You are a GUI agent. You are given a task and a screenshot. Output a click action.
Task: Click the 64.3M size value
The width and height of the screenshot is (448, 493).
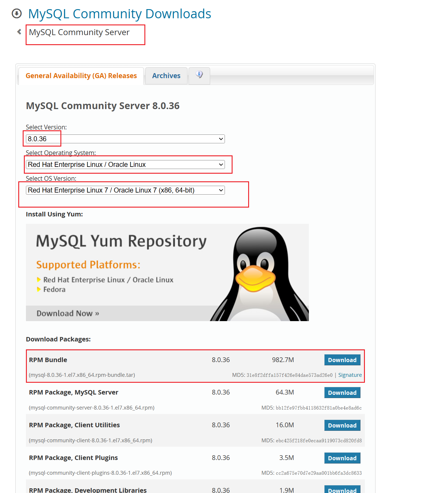[285, 392]
